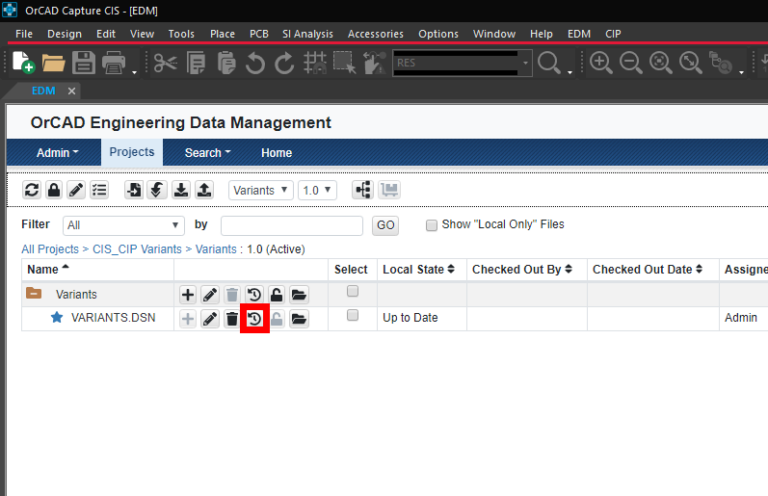Open the Variants project dropdown

click(x=261, y=190)
